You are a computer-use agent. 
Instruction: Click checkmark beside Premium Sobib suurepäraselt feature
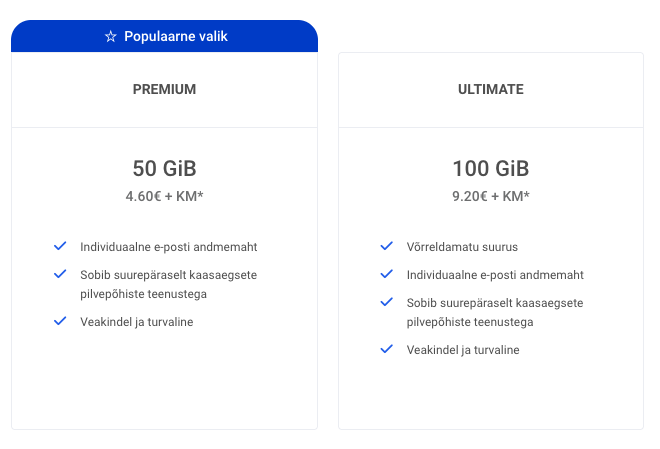[x=60, y=274]
